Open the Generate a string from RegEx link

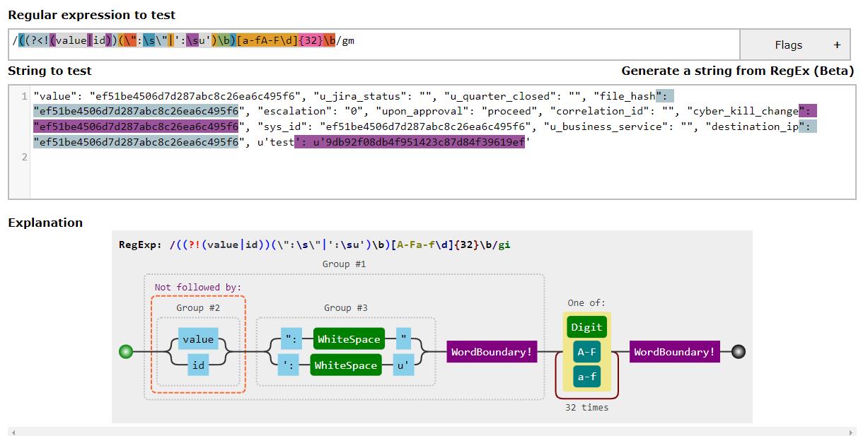(737, 71)
